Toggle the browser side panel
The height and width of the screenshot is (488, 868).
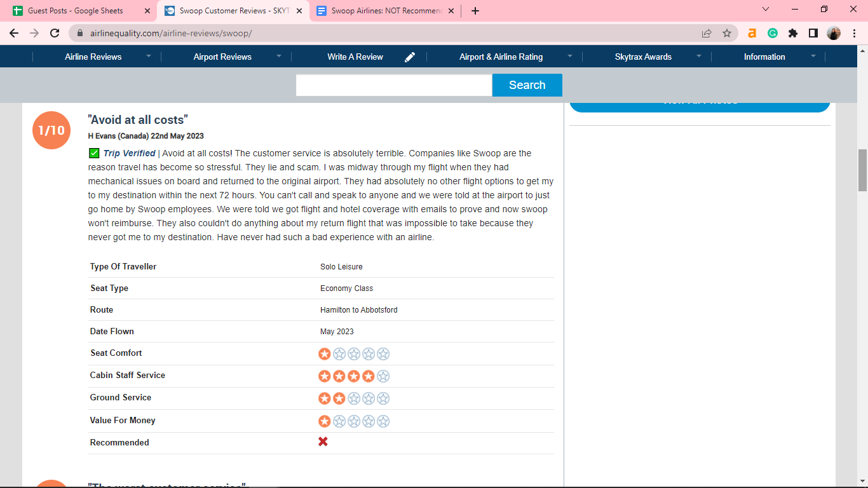click(x=813, y=33)
